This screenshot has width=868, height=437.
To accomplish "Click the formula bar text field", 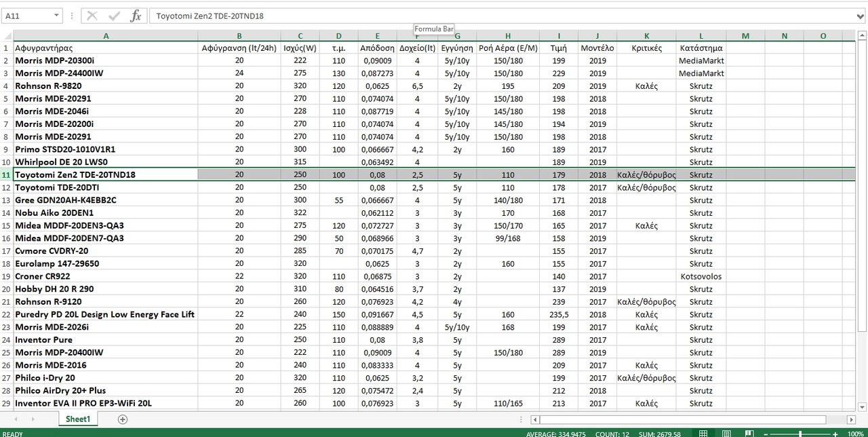I will click(502, 16).
